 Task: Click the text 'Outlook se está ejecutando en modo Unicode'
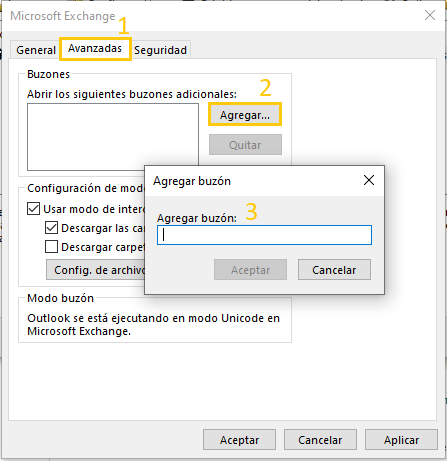tap(146, 318)
